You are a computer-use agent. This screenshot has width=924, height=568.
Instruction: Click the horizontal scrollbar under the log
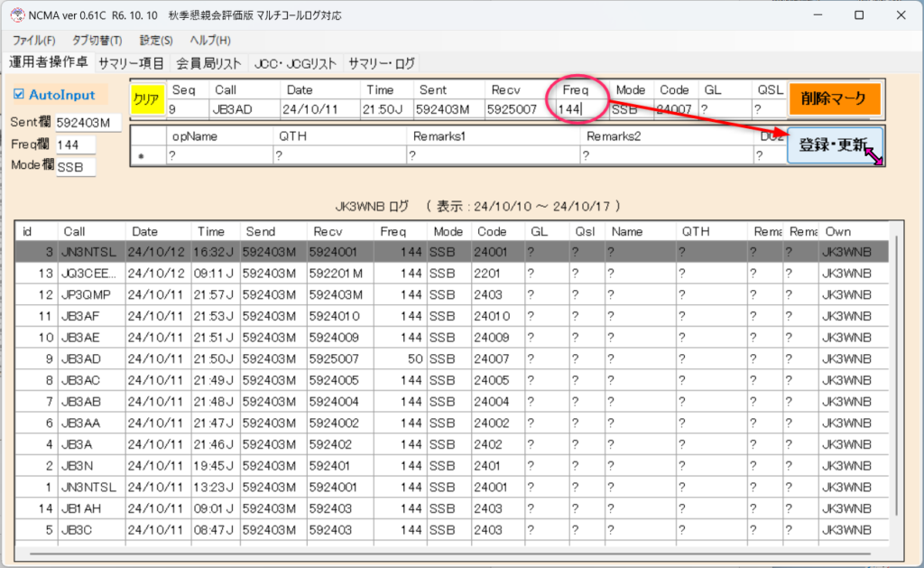pyautogui.click(x=451, y=553)
